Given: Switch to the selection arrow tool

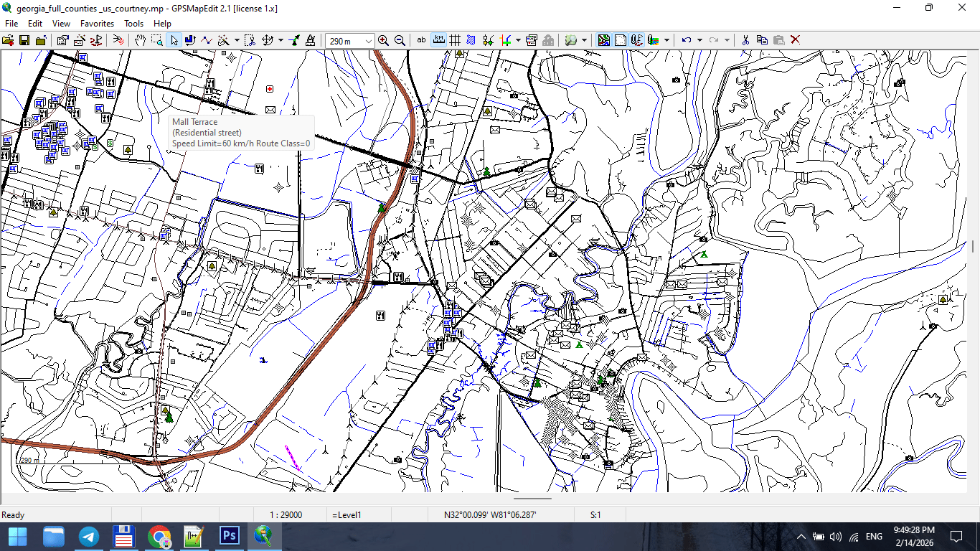Looking at the screenshot, I should pyautogui.click(x=175, y=40).
